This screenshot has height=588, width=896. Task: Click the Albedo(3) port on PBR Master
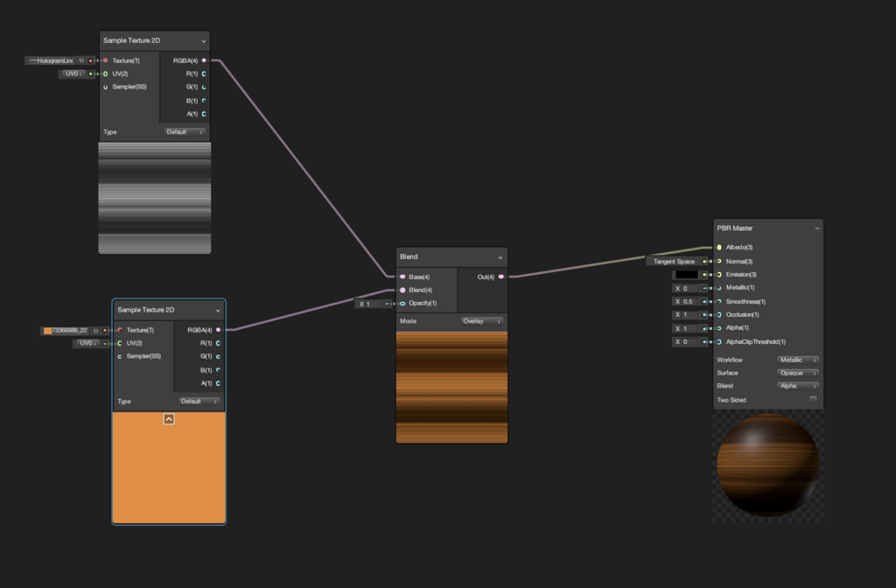(719, 248)
